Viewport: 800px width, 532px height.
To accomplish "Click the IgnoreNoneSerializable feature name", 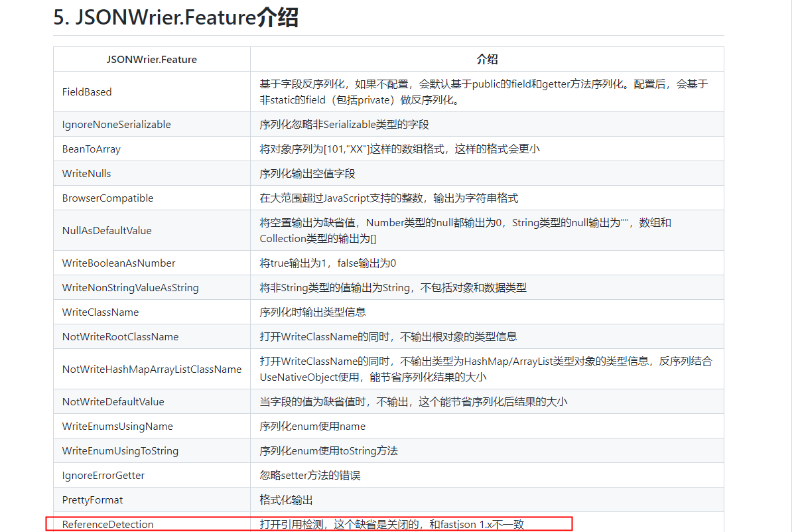I will point(116,124).
